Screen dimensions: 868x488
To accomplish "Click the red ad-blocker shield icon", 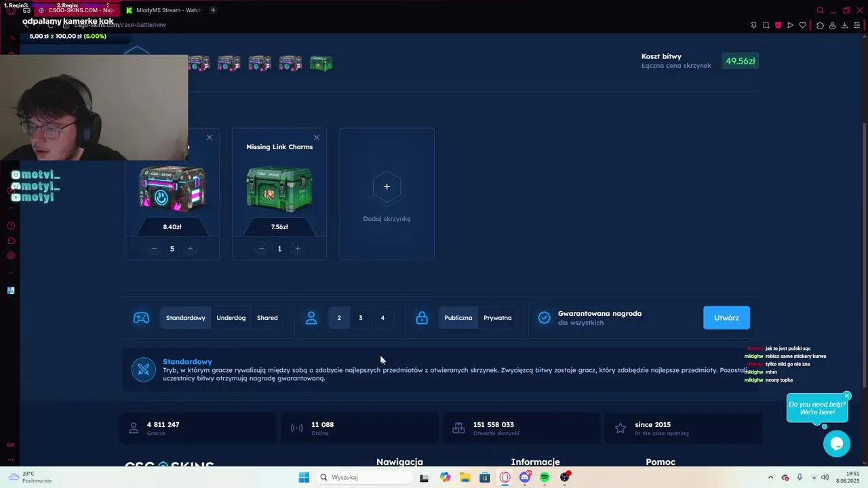I will pos(778,25).
